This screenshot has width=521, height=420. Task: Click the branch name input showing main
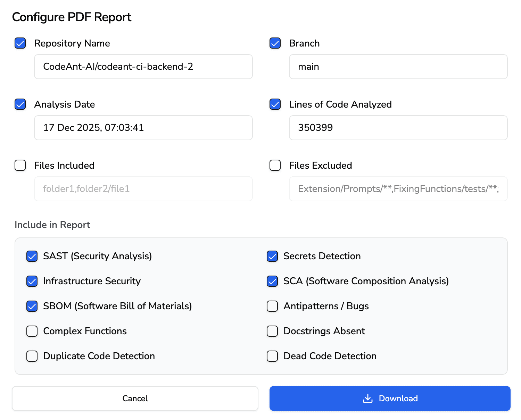tap(398, 67)
